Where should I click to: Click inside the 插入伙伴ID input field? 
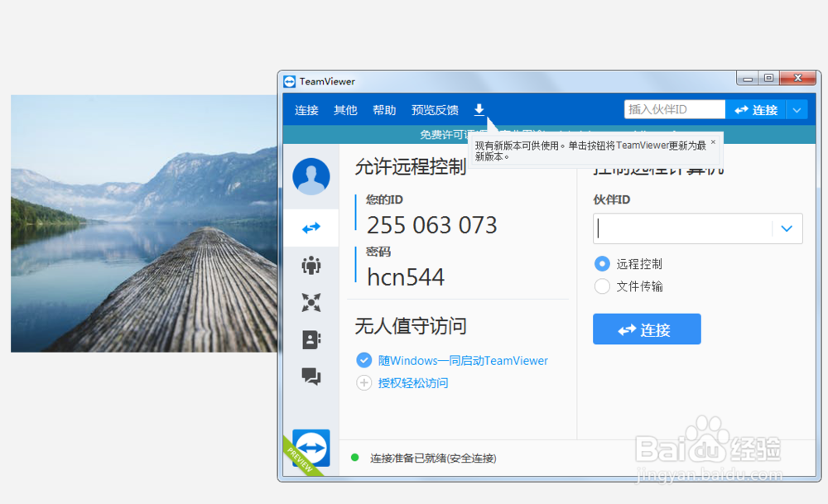tap(673, 108)
